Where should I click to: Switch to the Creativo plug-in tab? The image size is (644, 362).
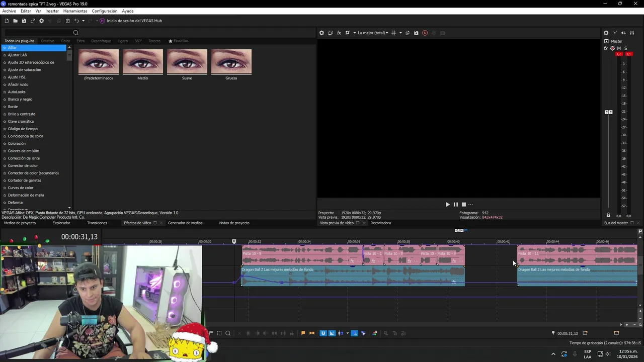[48, 41]
